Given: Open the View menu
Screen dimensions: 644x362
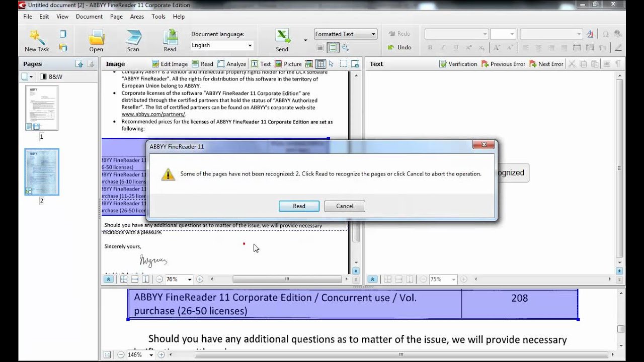Looking at the screenshot, I should (62, 17).
